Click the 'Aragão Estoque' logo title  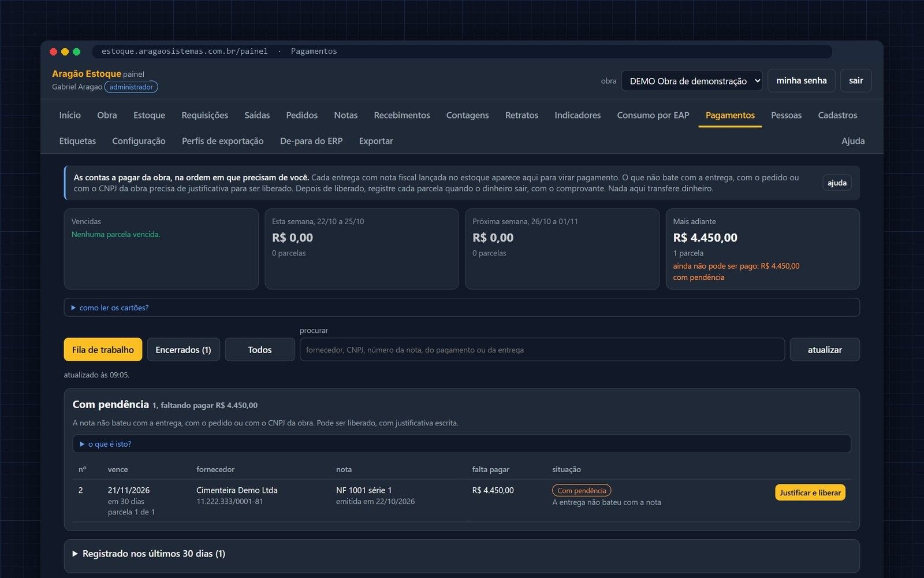tap(87, 73)
